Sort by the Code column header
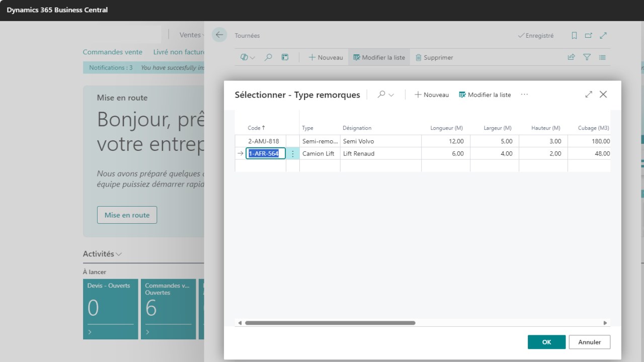 tap(257, 128)
